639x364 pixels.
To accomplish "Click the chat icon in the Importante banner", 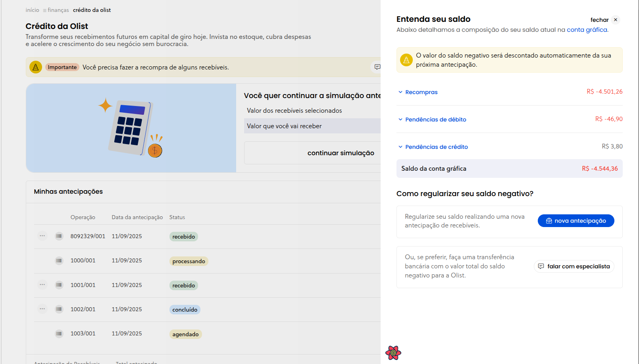I will pos(377,67).
